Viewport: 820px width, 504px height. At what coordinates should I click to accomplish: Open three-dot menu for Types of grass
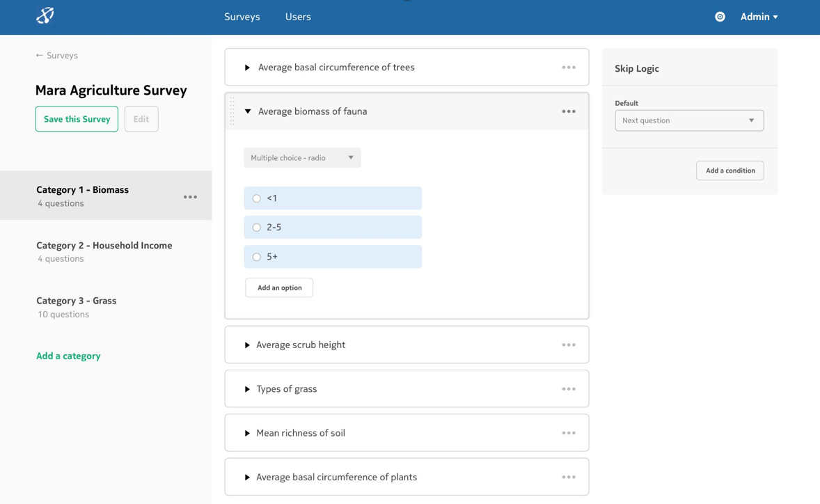coord(569,389)
